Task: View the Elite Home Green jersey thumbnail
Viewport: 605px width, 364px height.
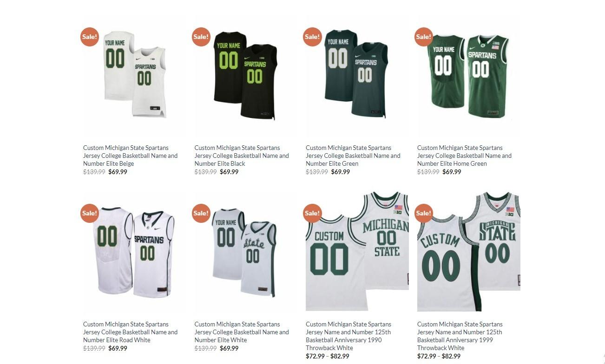Action: point(468,75)
